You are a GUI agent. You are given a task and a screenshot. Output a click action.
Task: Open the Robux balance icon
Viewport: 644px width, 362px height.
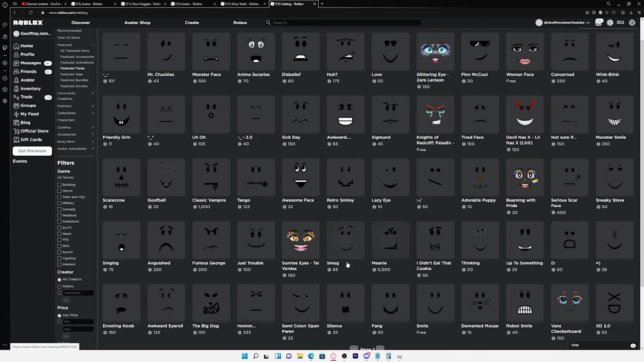pyautogui.click(x=610, y=23)
